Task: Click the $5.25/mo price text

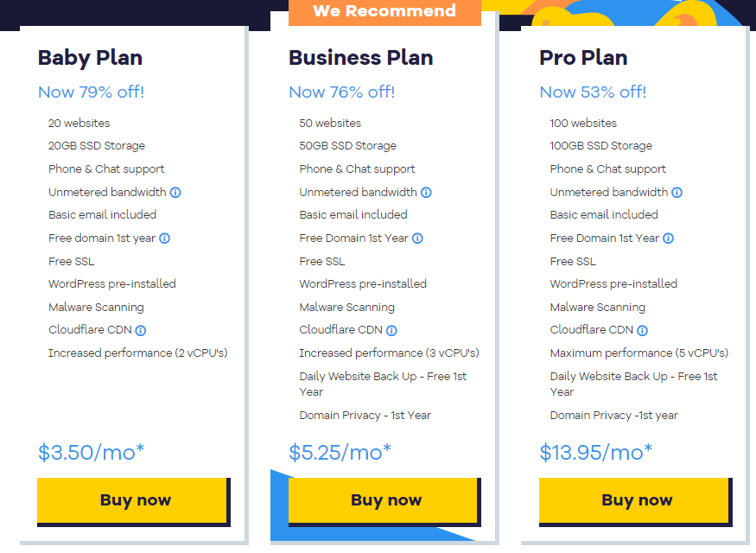Action: coord(340,452)
